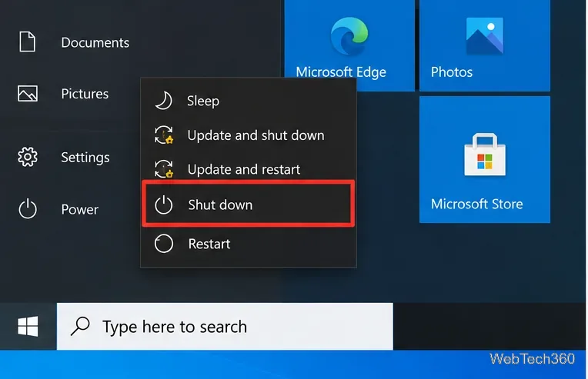The width and height of the screenshot is (588, 379).
Task: Open the Microsoft Edge tile icon
Action: (x=349, y=36)
